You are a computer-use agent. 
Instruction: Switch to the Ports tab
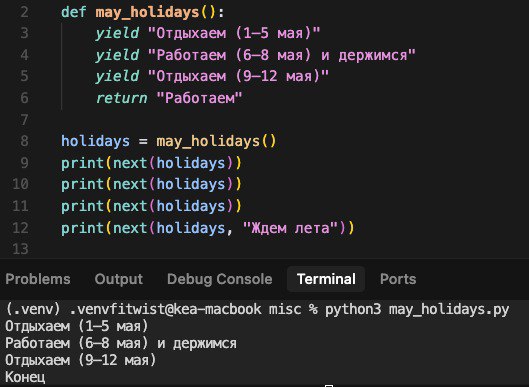point(398,279)
